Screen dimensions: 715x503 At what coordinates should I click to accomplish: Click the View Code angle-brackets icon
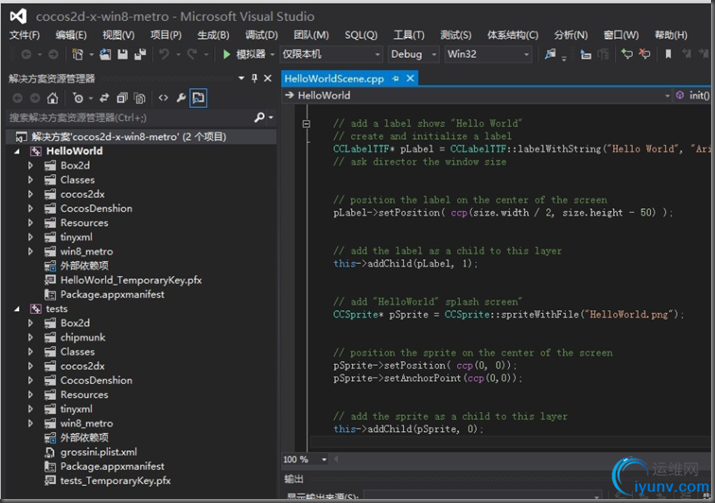(163, 98)
